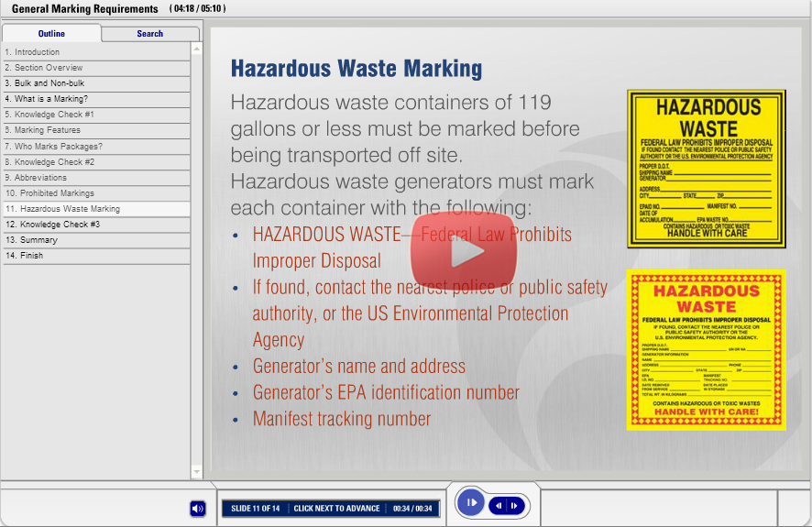Select 9. Abbreviations in outline
Viewport: 812px width, 527px height.
(96, 178)
